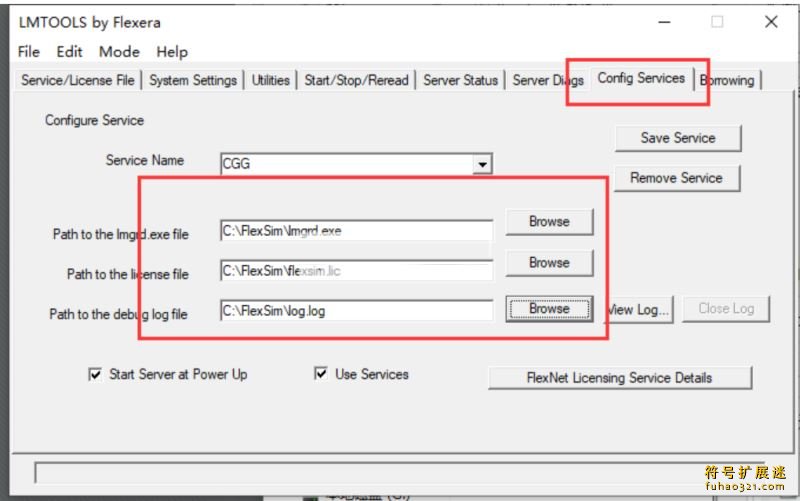Open the Help menu

point(172,52)
